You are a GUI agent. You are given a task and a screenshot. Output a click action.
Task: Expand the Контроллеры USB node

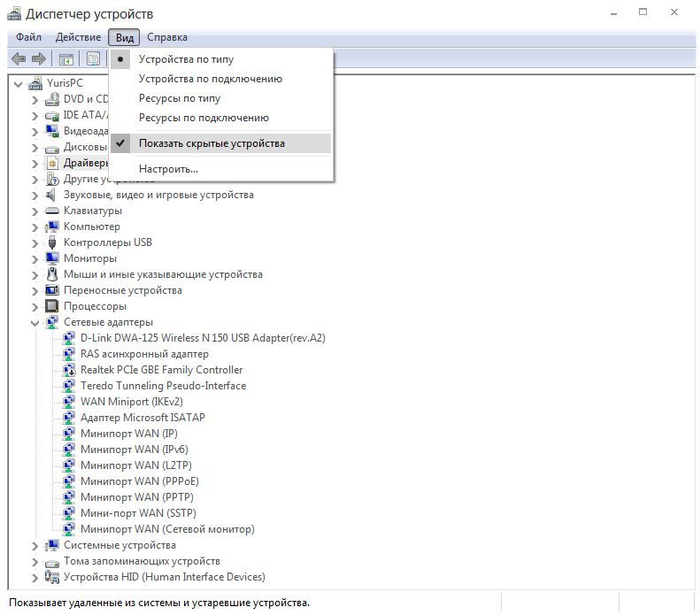35,243
